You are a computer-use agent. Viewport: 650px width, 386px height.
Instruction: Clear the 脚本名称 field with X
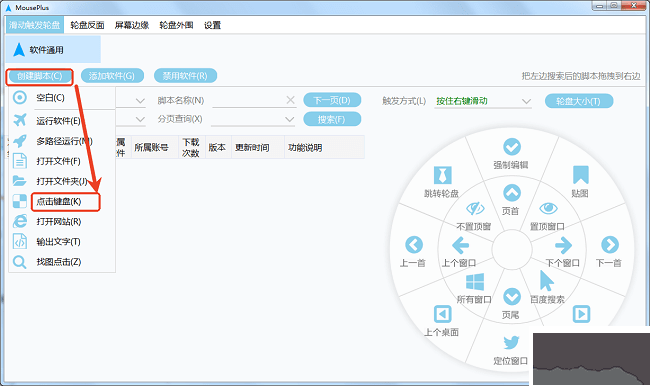pyautogui.click(x=291, y=100)
